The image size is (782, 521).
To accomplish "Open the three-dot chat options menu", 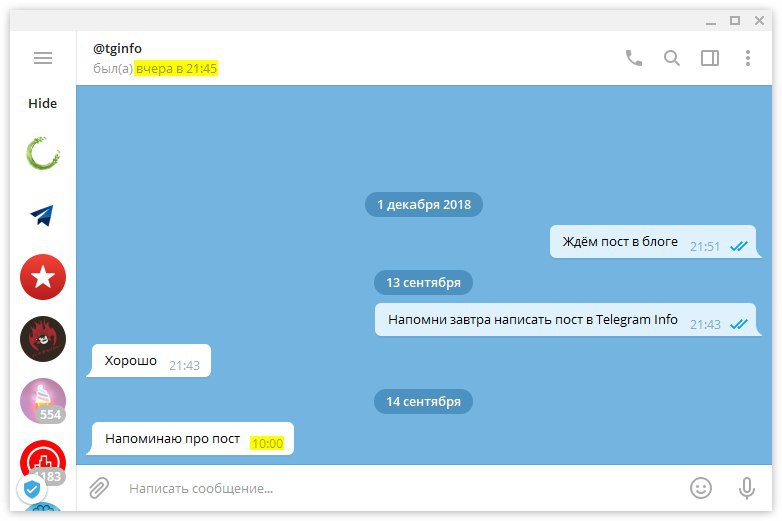I will [748, 58].
